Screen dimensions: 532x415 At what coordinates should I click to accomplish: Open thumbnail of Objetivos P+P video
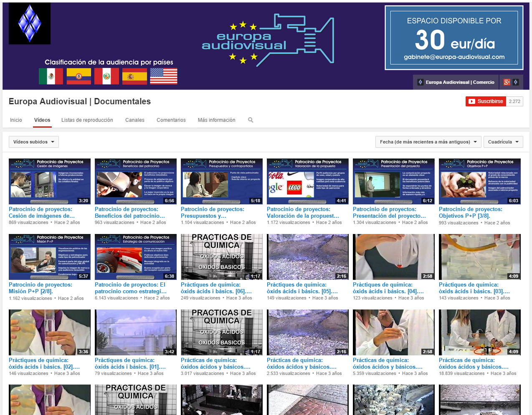coord(480,181)
